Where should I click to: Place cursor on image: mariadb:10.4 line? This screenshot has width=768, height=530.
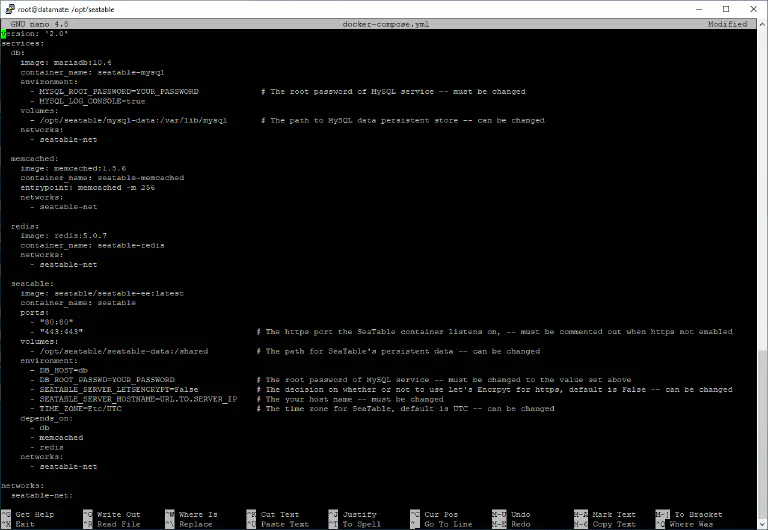pos(66,62)
